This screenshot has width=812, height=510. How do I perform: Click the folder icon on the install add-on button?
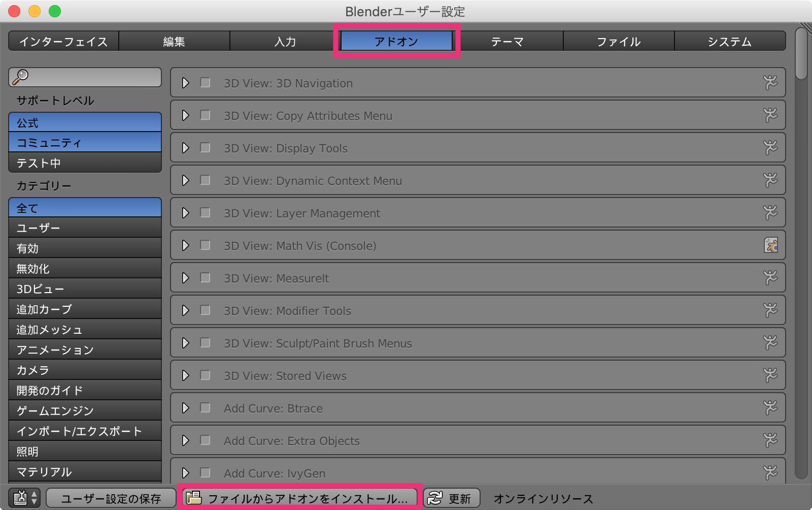[x=194, y=498]
